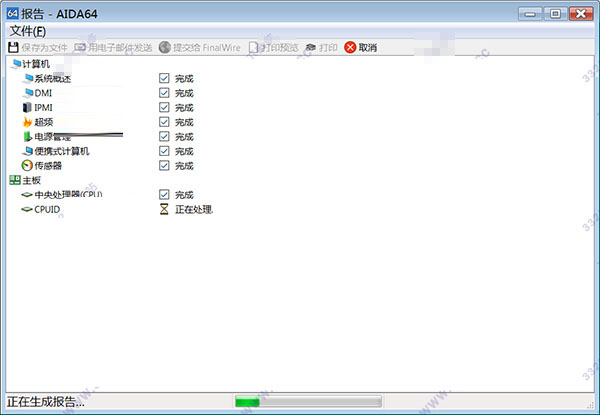Select the 便携式计算机 row label
Viewport: 600px width, 415px height.
pyautogui.click(x=62, y=151)
